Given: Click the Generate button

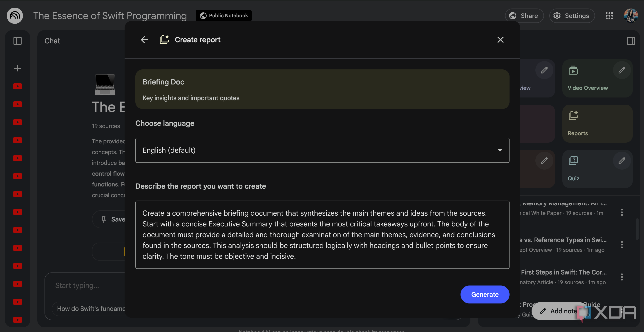Looking at the screenshot, I should [x=485, y=294].
